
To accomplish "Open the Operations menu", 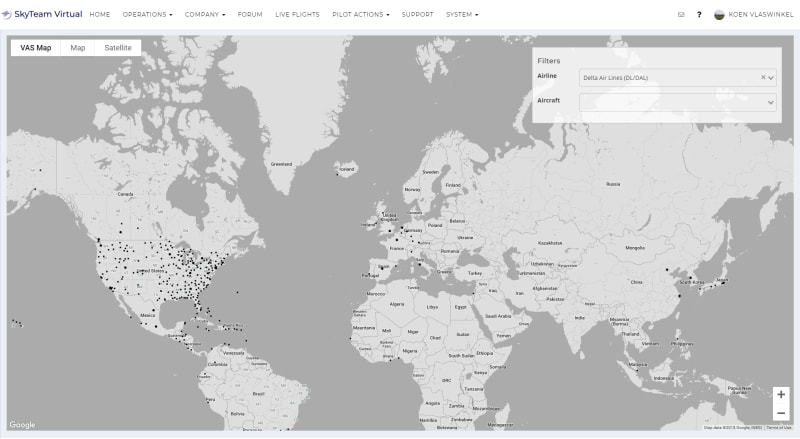I will pyautogui.click(x=147, y=15).
